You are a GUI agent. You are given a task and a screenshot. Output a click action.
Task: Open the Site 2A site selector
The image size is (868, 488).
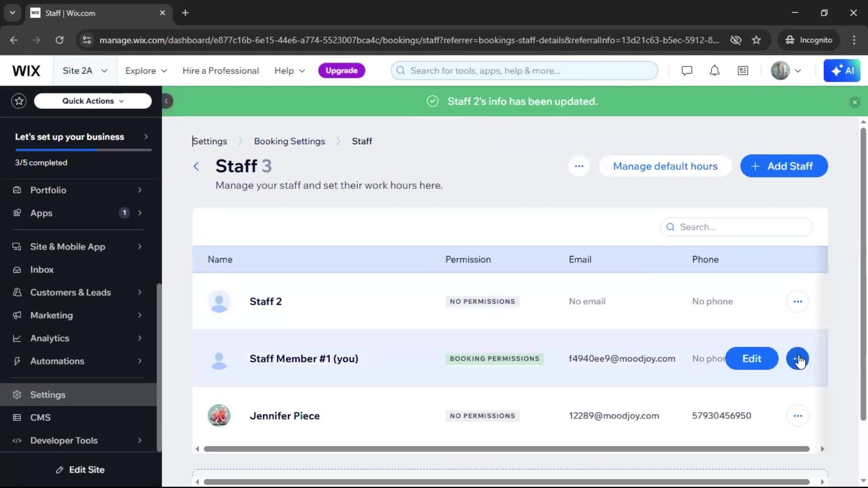(x=85, y=71)
